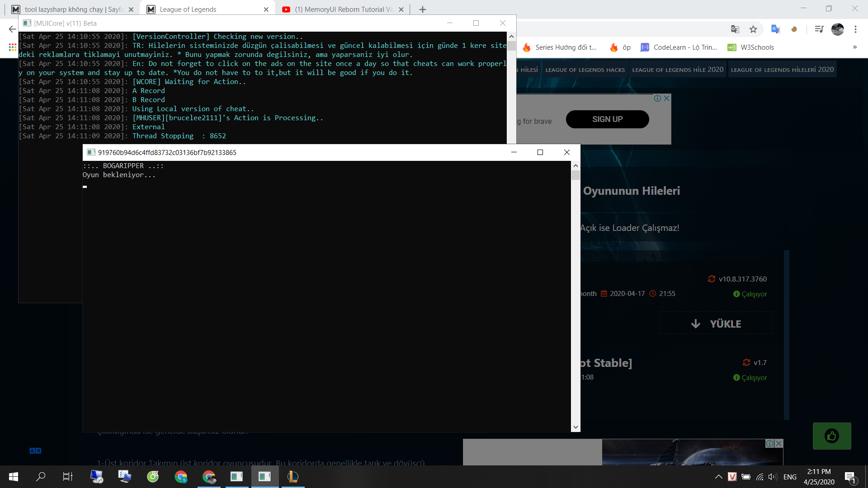Open the 'ôp' bookmark
Image resolution: width=868 pixels, height=488 pixels.
coord(620,47)
